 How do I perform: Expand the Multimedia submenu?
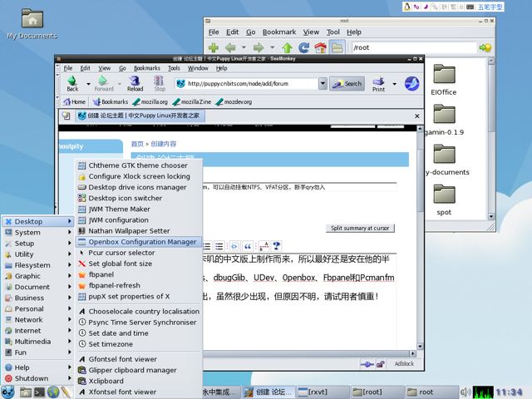pyautogui.click(x=38, y=342)
